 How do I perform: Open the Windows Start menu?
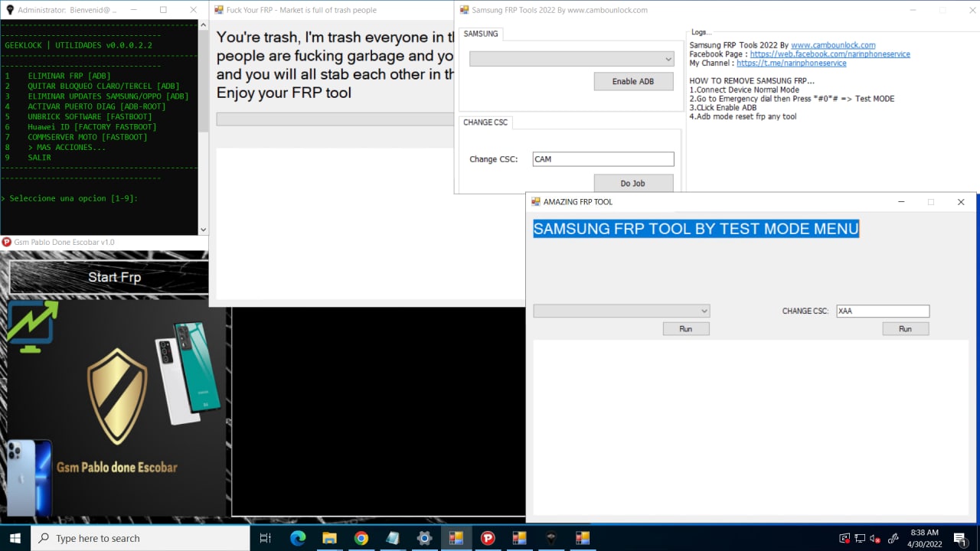pyautogui.click(x=15, y=538)
